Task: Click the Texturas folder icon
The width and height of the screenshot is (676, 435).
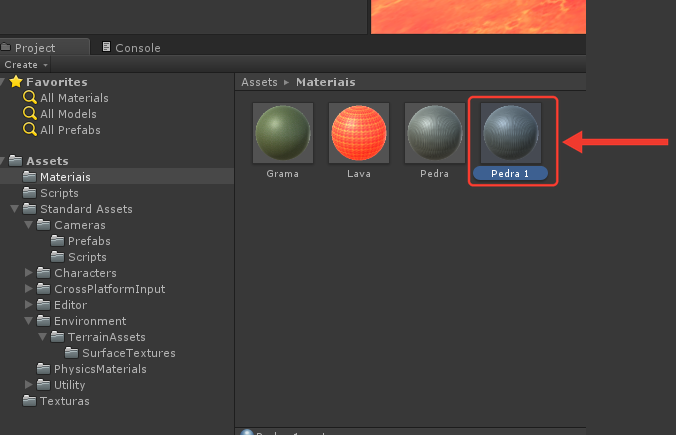Action: click(29, 401)
